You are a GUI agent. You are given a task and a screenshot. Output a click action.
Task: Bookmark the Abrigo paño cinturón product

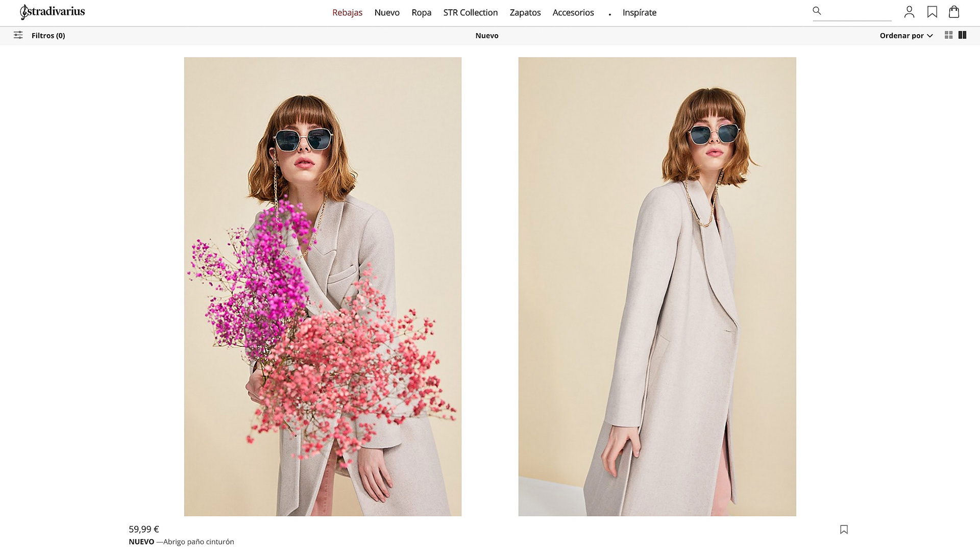[844, 529]
